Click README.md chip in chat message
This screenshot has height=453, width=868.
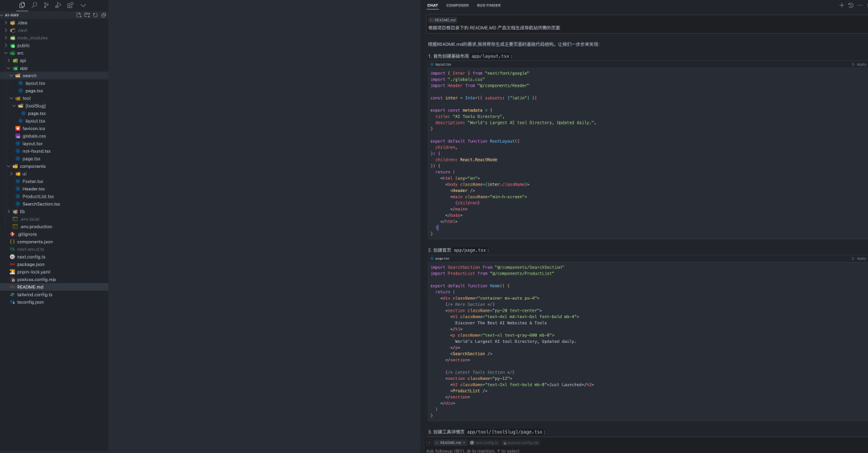coord(443,20)
